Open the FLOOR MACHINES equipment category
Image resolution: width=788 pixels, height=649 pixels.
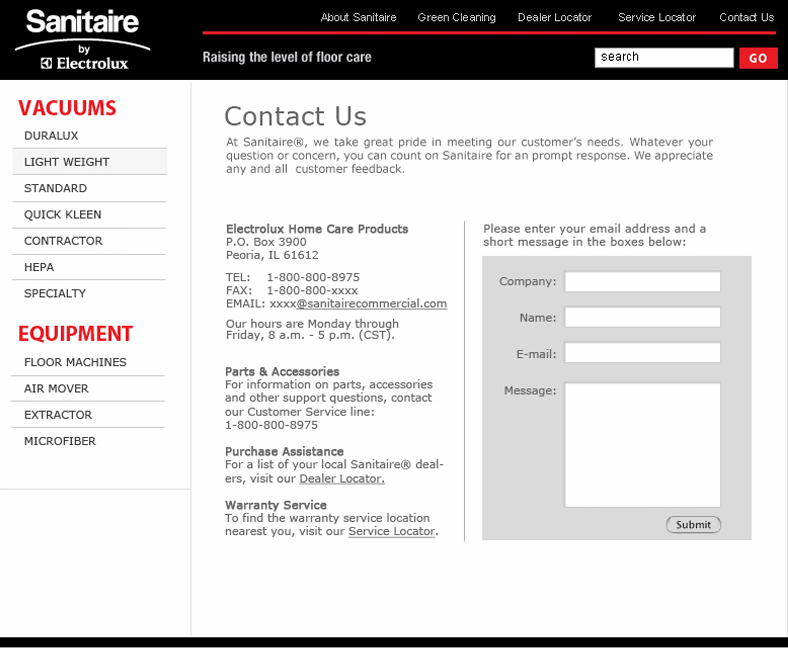tap(75, 363)
